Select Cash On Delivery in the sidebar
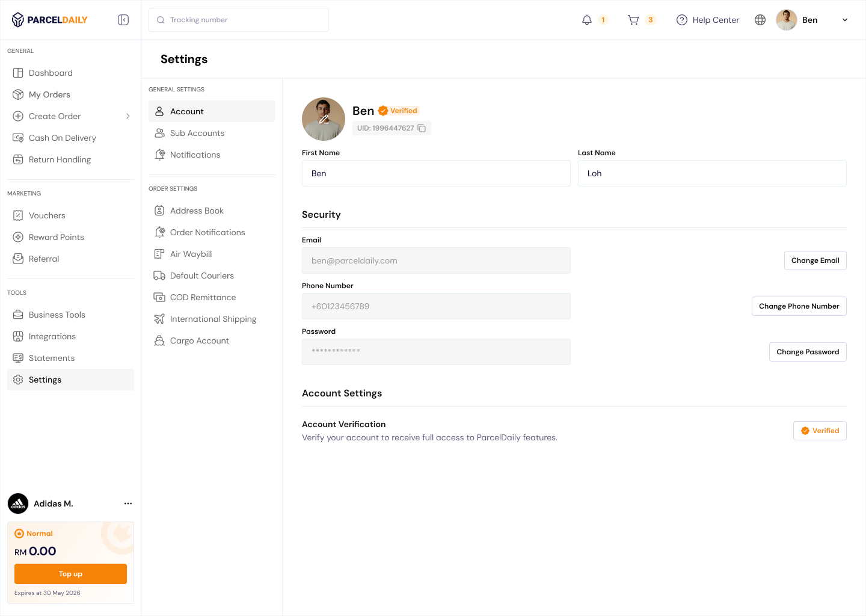The width and height of the screenshot is (866, 616). (x=63, y=138)
